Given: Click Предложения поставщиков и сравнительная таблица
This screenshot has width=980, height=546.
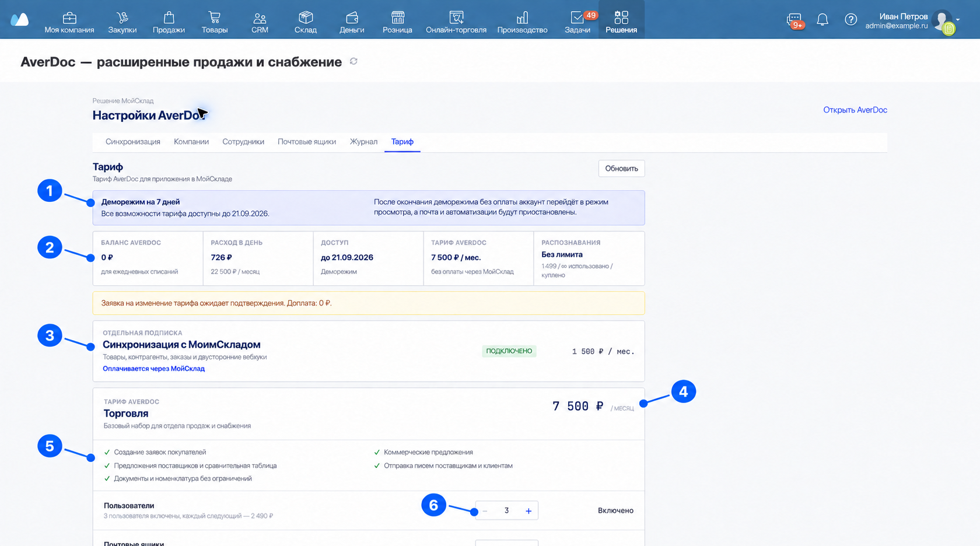Looking at the screenshot, I should [195, 466].
